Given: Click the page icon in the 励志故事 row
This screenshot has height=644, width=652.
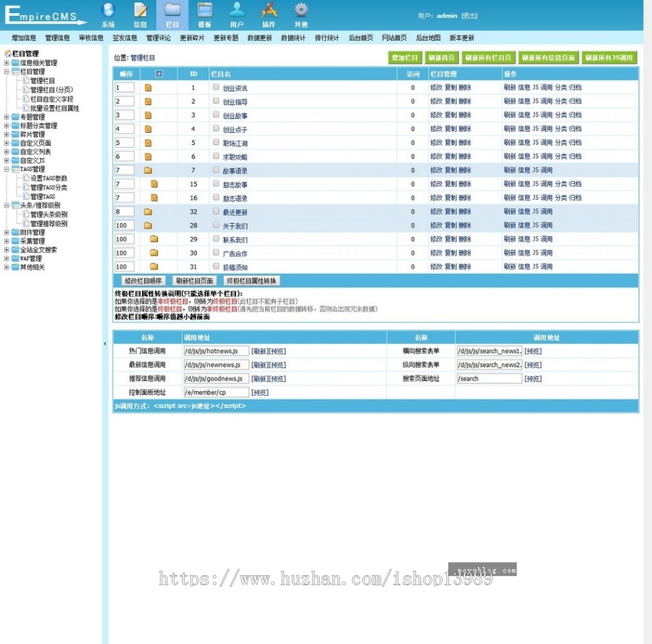Looking at the screenshot, I should click(154, 184).
